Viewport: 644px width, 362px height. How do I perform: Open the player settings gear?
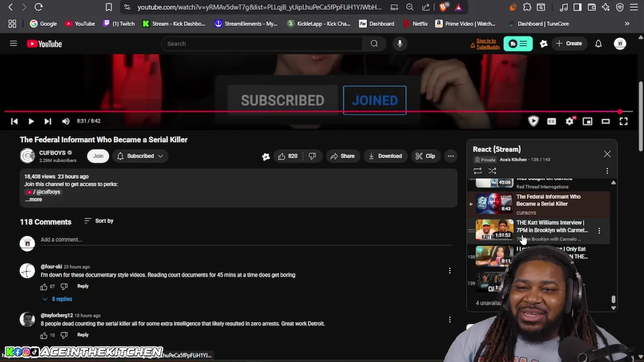570,121
